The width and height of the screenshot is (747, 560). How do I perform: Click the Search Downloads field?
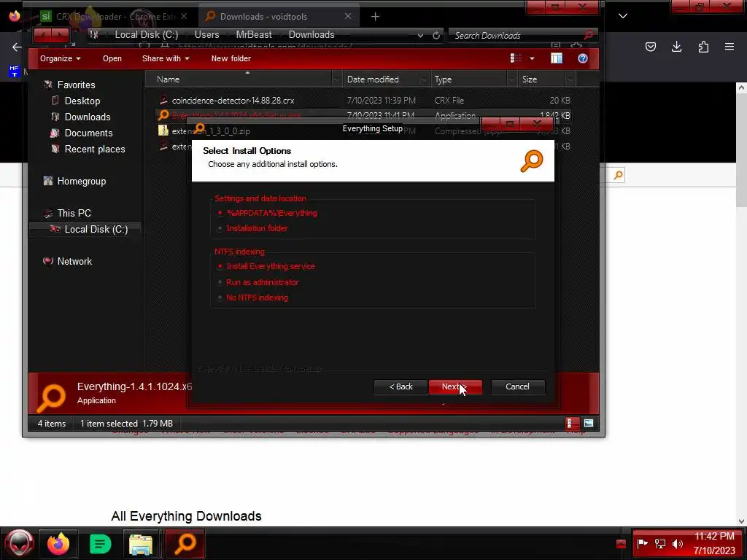point(517,35)
